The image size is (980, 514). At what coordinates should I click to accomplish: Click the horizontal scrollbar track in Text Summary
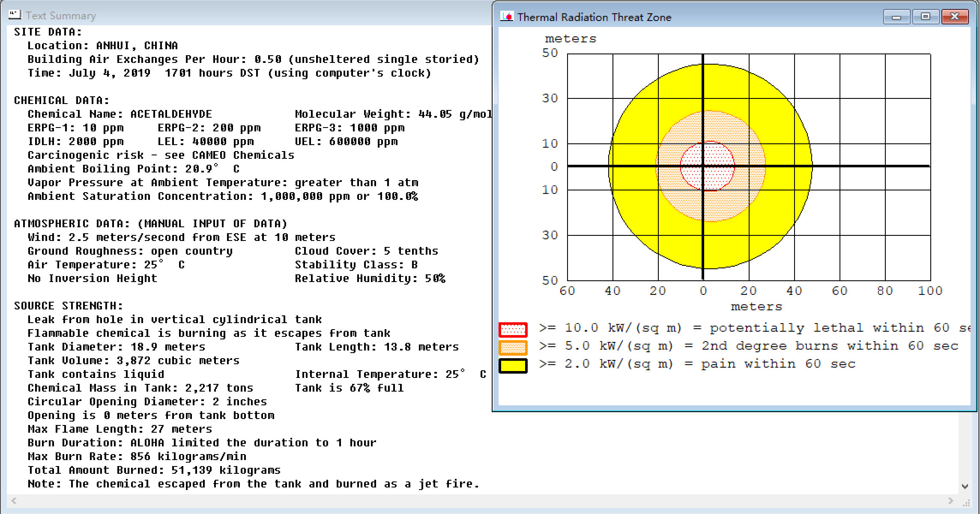(471, 500)
